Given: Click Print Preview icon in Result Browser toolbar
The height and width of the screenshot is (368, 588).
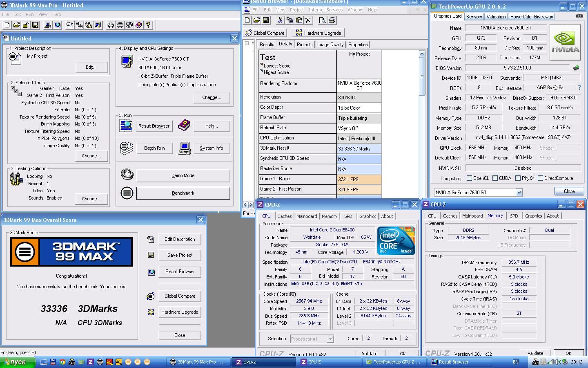Looking at the screenshot, I should 323,20.
